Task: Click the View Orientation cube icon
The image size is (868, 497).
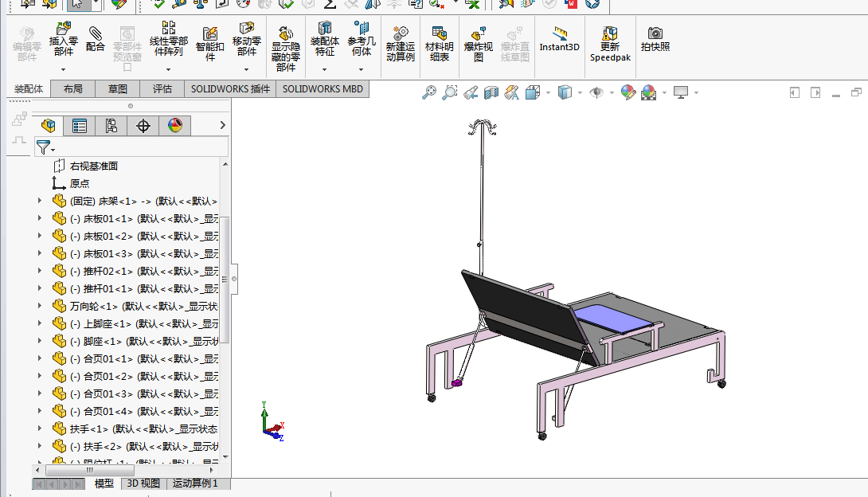Action: [x=533, y=92]
